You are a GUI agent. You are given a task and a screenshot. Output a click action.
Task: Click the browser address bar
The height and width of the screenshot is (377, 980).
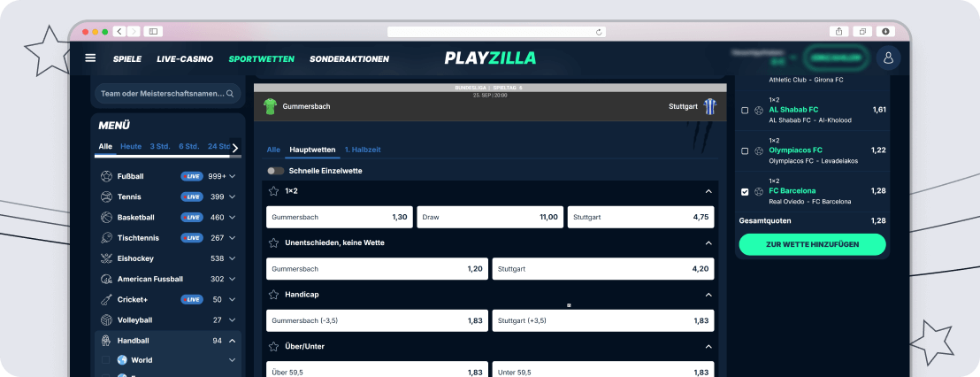pyautogui.click(x=496, y=32)
